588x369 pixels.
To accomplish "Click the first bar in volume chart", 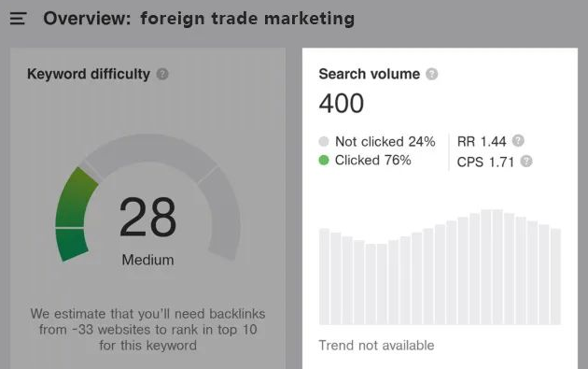I will pyautogui.click(x=324, y=277).
